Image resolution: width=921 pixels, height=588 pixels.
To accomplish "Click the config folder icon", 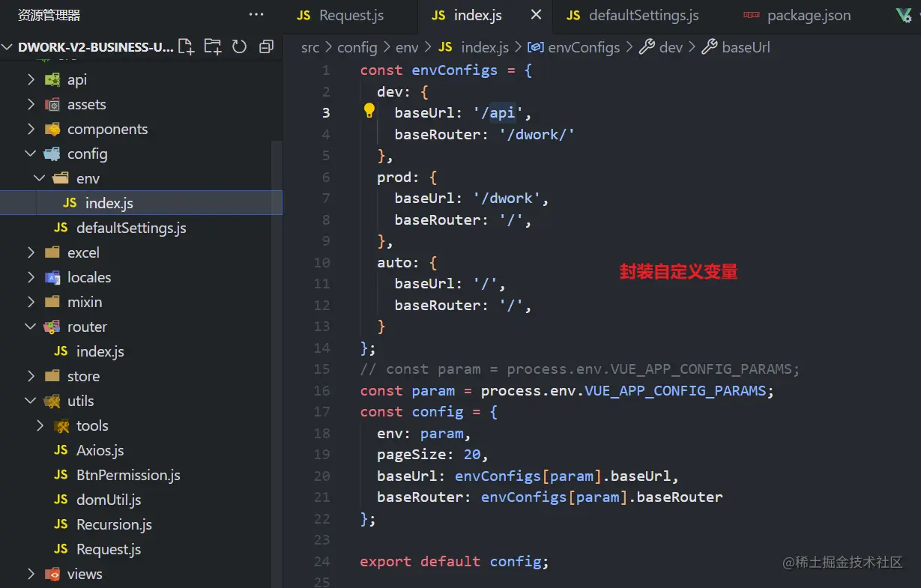I will pos(52,154).
